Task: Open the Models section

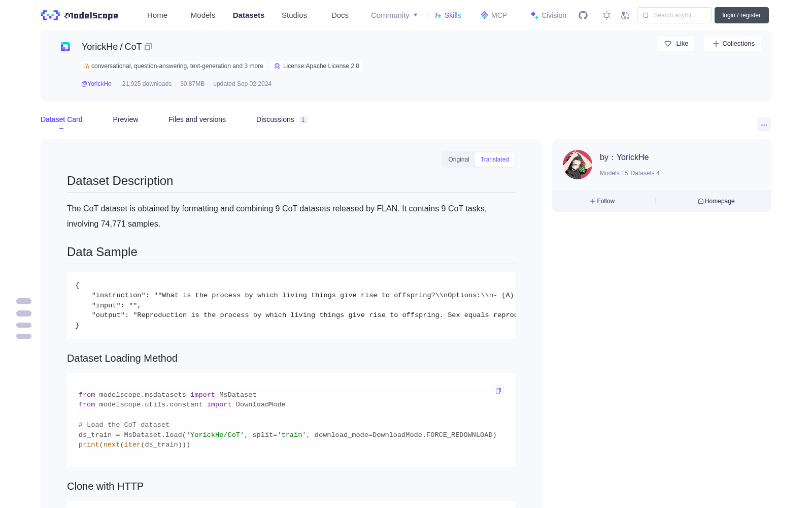Action: (x=203, y=15)
